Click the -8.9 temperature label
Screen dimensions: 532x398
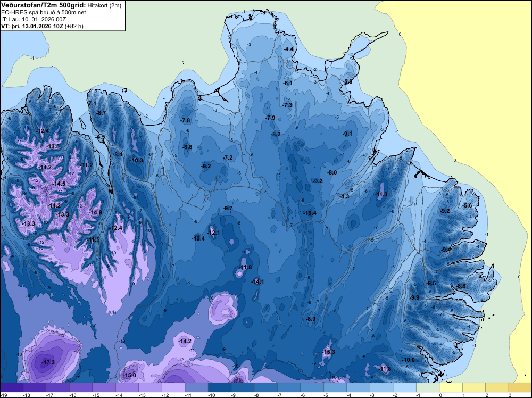311,319
